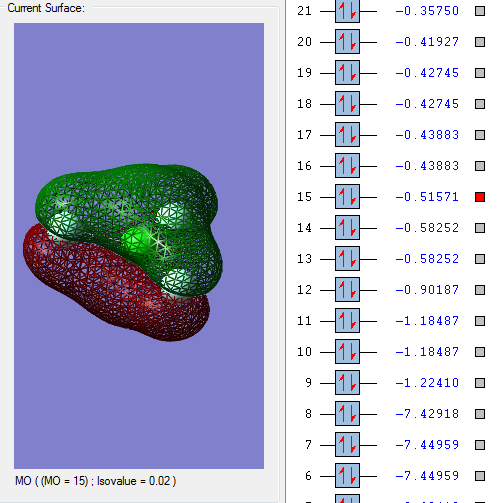Enable the selection square for orbital 10
Viewport: 503px width, 503px height.
point(480,352)
